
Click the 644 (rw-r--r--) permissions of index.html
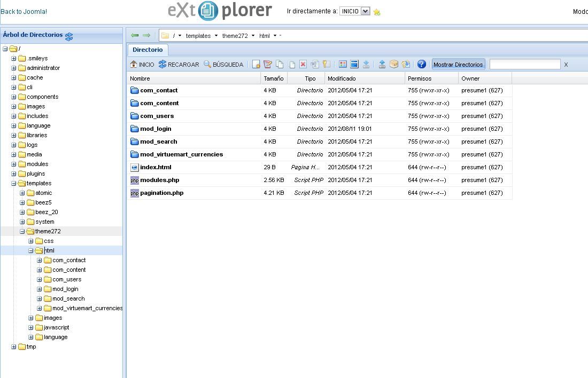point(427,167)
